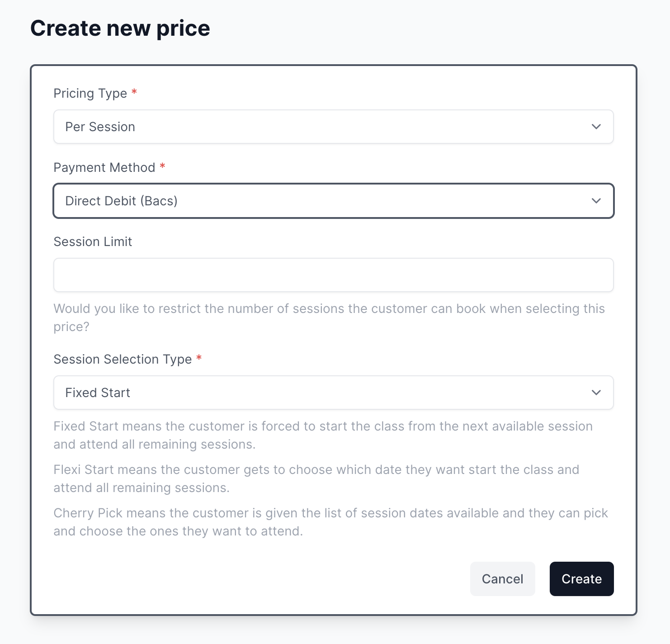Open the Pricing Type dropdown
Image resolution: width=670 pixels, height=644 pixels.
pyautogui.click(x=334, y=127)
